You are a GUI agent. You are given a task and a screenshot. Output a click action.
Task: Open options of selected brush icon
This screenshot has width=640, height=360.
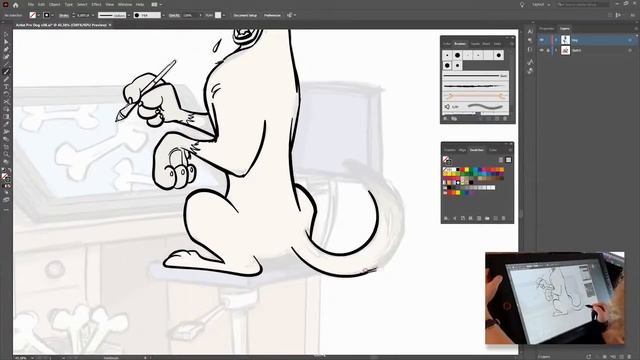(x=488, y=118)
